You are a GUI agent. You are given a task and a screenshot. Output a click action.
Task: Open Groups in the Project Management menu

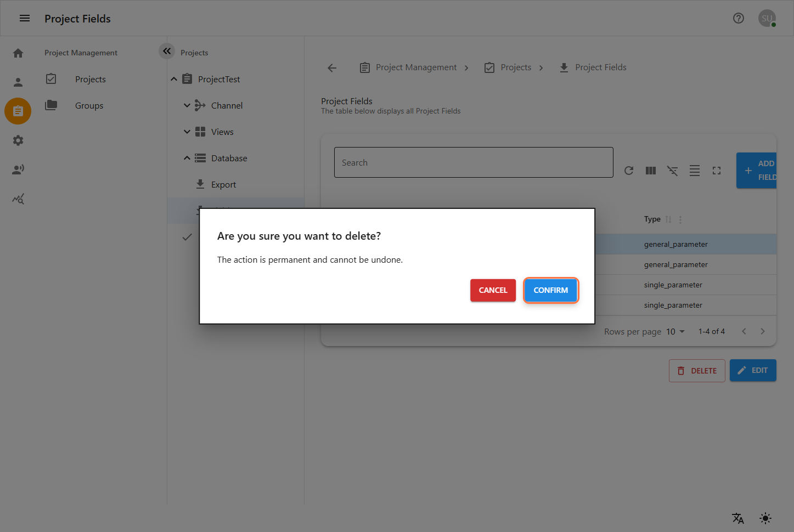(x=89, y=105)
